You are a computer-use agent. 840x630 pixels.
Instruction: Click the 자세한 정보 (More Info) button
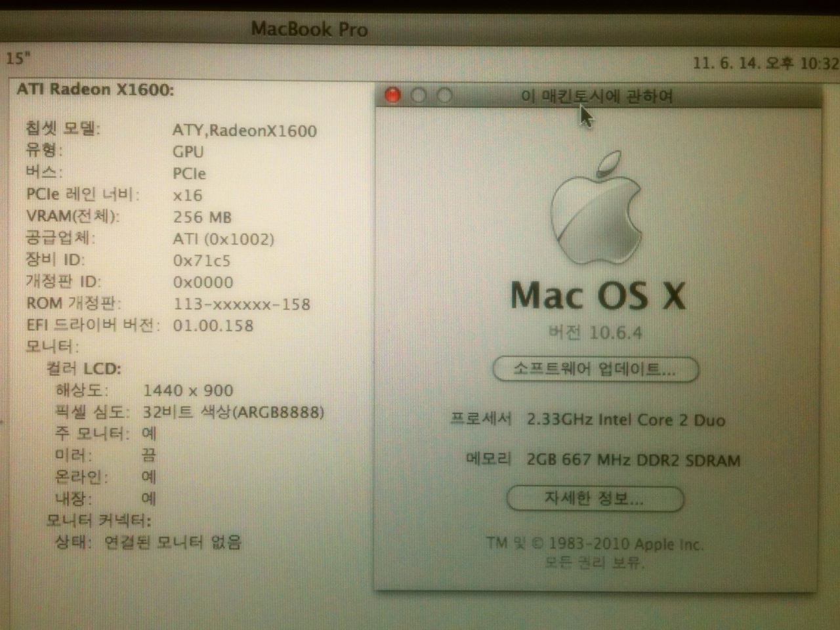[x=595, y=499]
